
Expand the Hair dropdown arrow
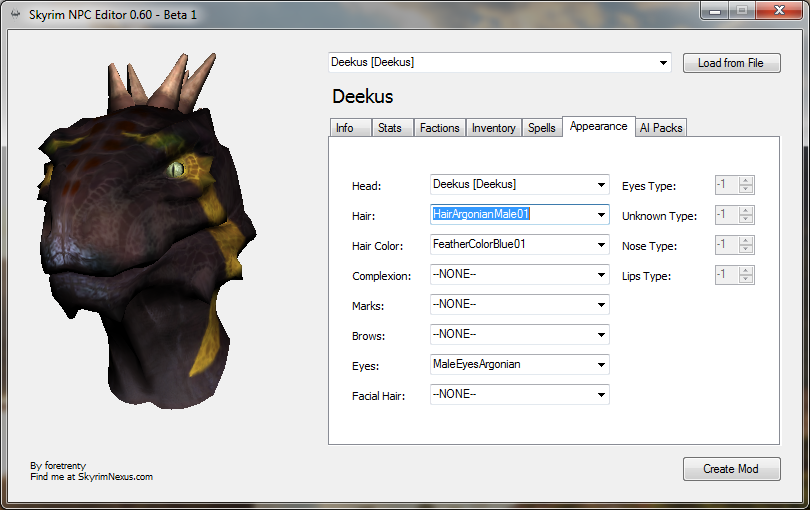coord(601,214)
